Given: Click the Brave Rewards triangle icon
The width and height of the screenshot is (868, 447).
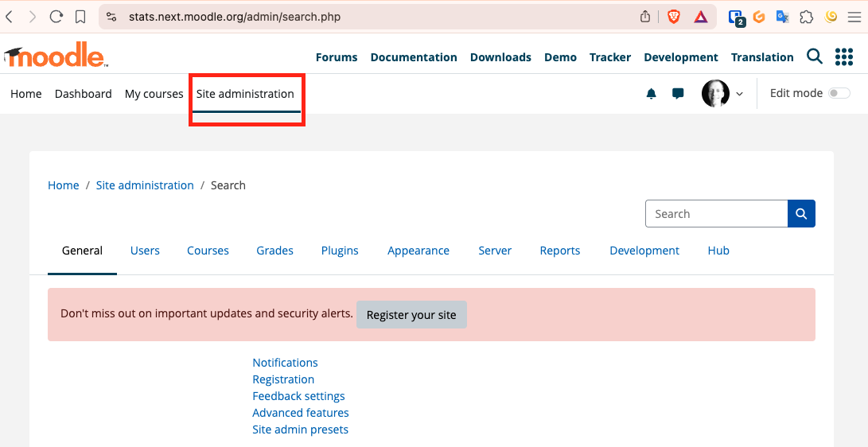Looking at the screenshot, I should (x=701, y=17).
